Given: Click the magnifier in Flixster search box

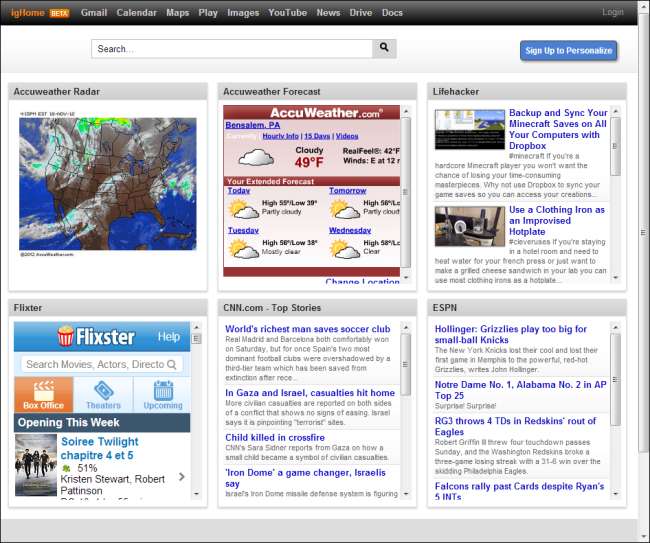Looking at the screenshot, I should point(172,365).
